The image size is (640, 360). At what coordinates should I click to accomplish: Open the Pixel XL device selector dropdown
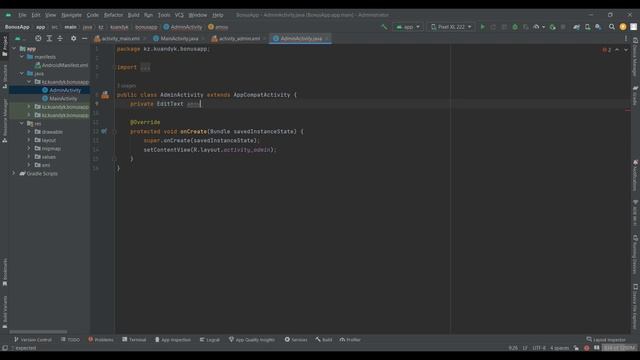tap(451, 27)
